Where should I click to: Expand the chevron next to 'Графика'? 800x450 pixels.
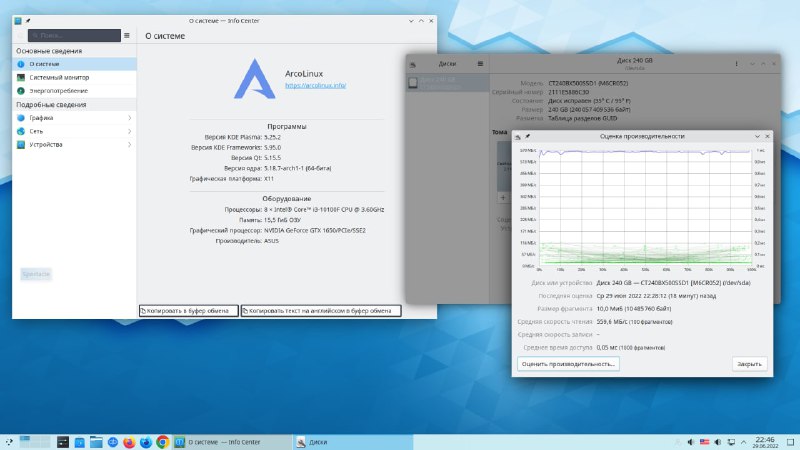tap(130, 118)
